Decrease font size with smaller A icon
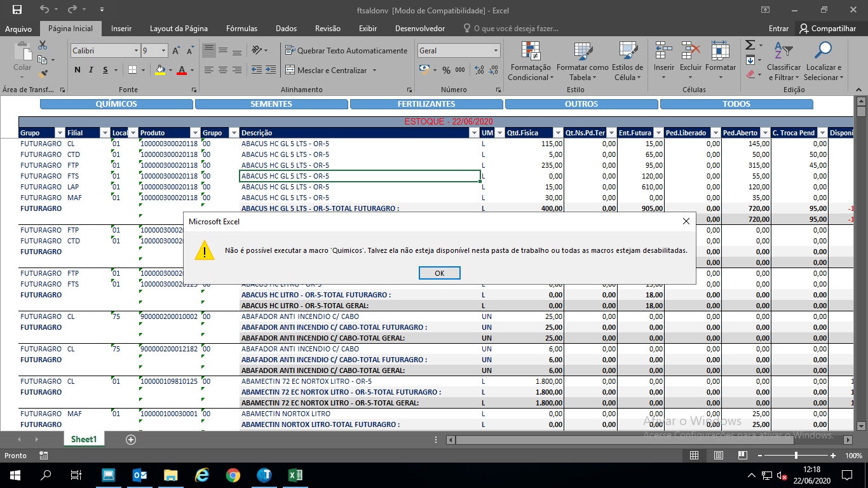The height and width of the screenshot is (488, 868). (190, 50)
